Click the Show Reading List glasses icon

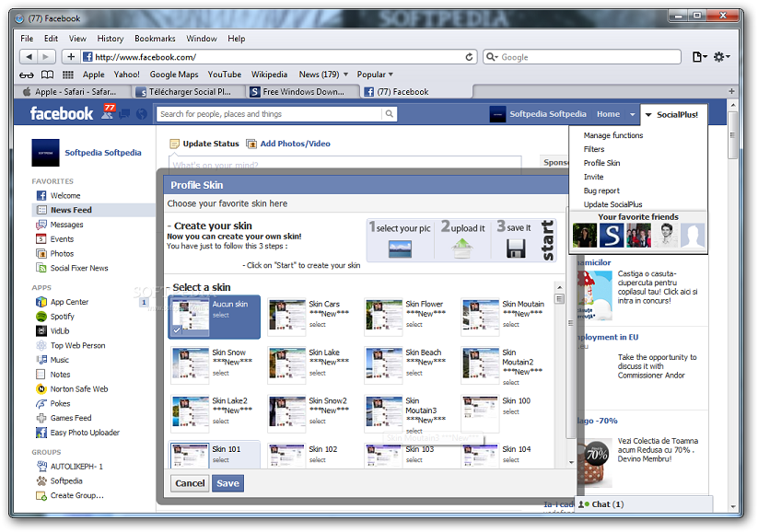tap(27, 75)
